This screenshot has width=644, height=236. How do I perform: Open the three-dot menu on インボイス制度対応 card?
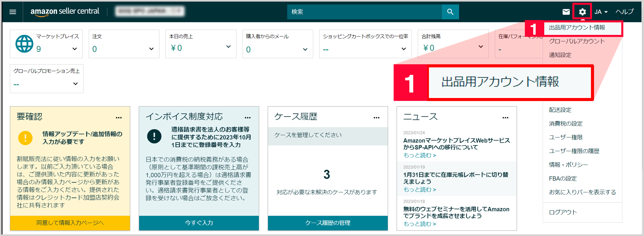[247, 118]
